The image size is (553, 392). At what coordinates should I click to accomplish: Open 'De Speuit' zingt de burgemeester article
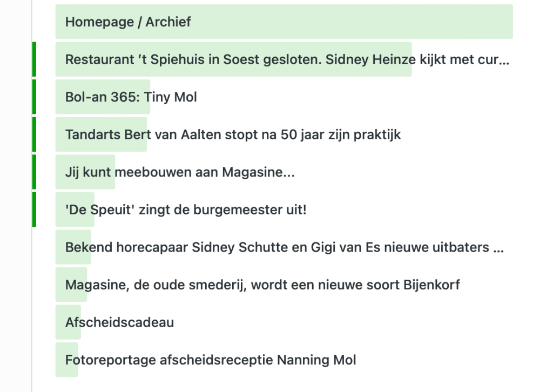pos(185,209)
